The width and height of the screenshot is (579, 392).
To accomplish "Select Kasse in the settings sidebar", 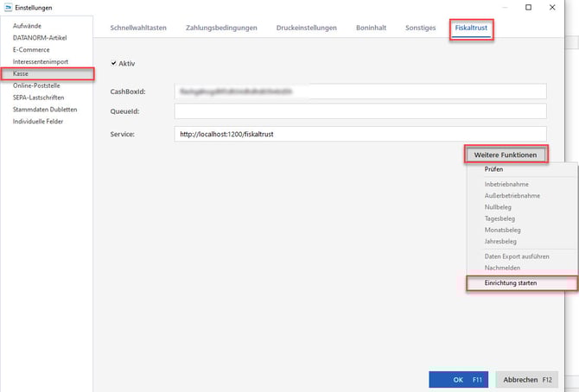I will pos(22,74).
